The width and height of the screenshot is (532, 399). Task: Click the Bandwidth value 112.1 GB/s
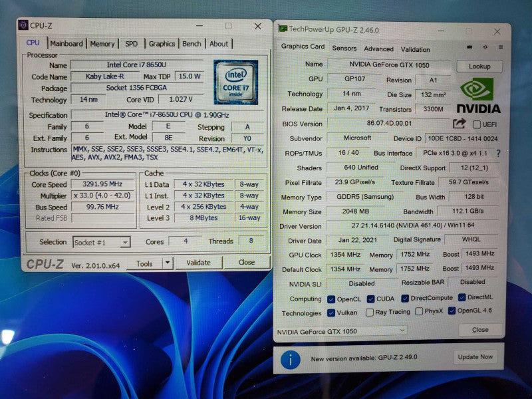coord(468,211)
